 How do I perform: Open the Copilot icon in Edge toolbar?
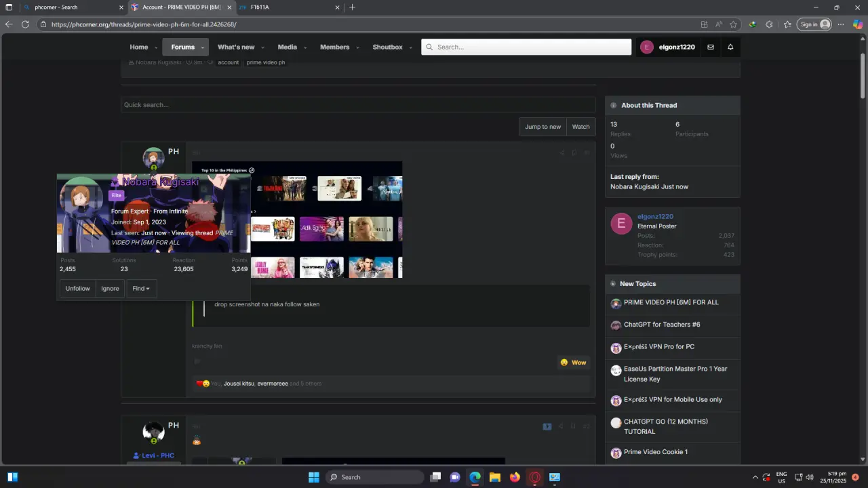click(858, 24)
